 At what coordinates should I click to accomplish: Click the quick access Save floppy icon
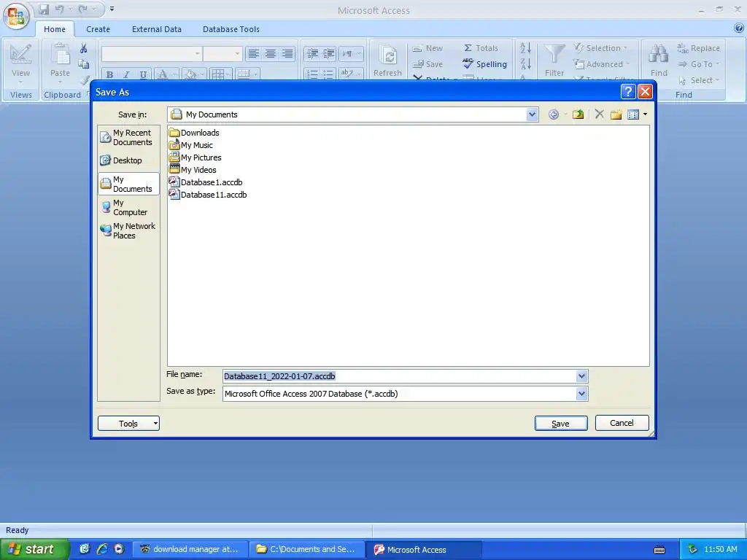point(44,9)
